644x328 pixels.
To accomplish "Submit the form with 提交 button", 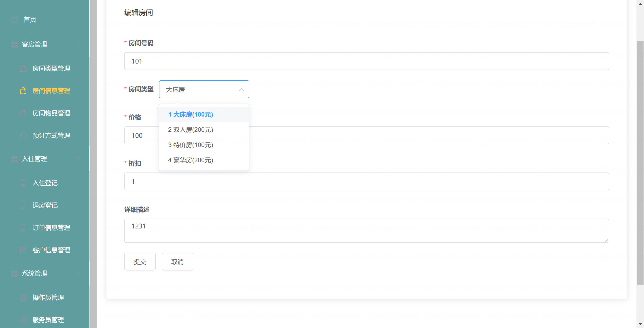I will pos(140,262).
